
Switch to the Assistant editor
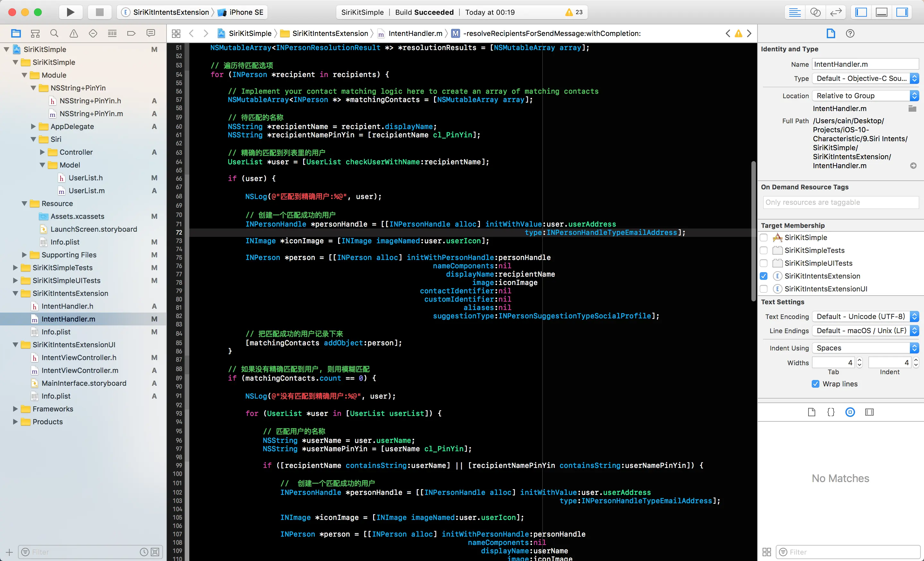click(x=815, y=12)
